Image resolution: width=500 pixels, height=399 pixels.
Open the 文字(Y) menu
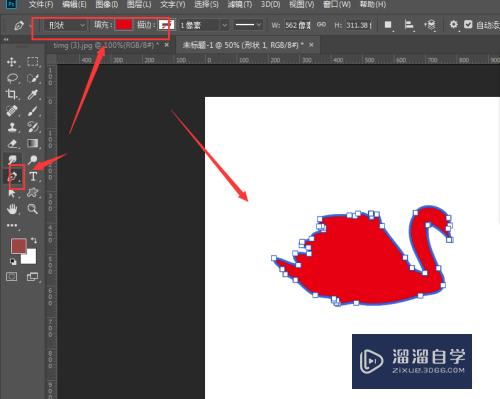(x=173, y=5)
